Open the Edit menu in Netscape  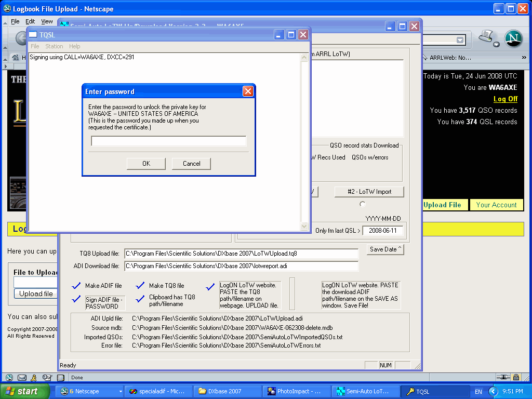[30, 21]
